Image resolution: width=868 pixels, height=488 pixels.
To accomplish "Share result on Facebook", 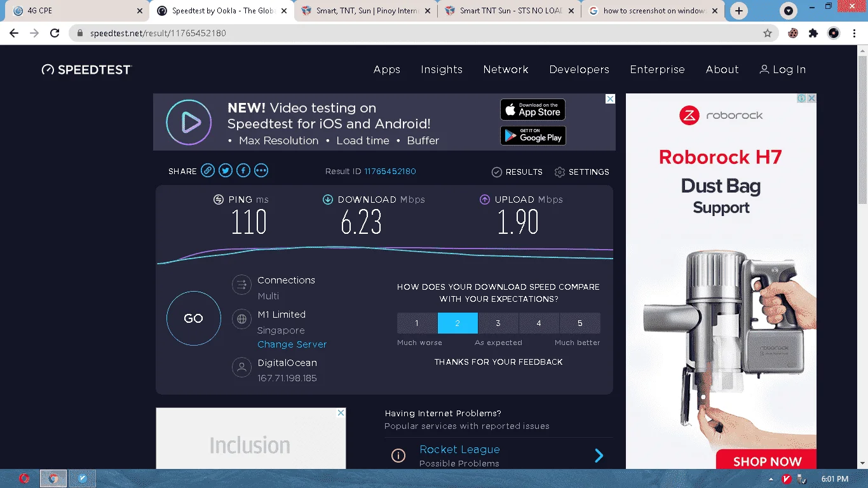I will click(243, 170).
